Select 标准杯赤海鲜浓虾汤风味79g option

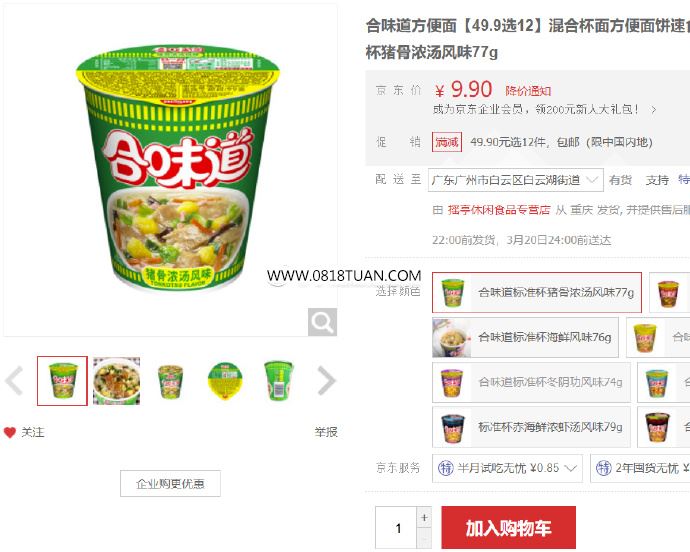(531, 427)
